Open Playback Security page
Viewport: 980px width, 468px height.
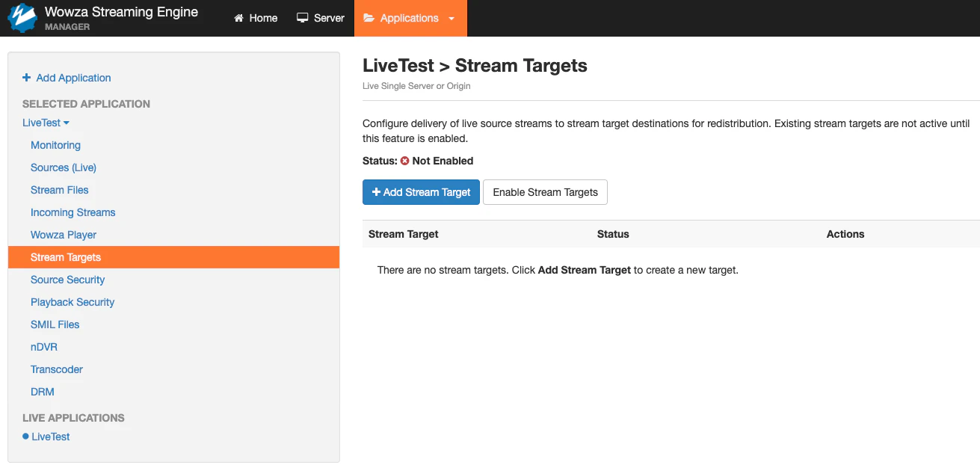coord(73,302)
